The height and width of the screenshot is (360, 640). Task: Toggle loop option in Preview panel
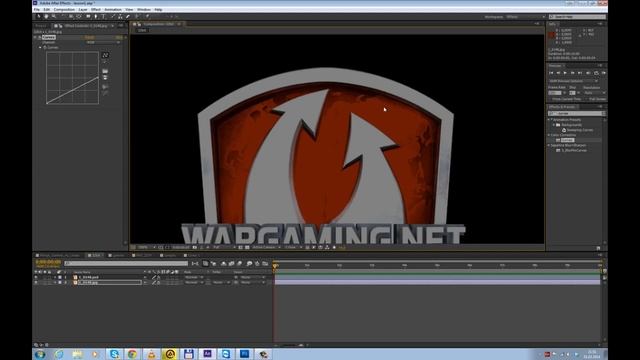[596, 73]
